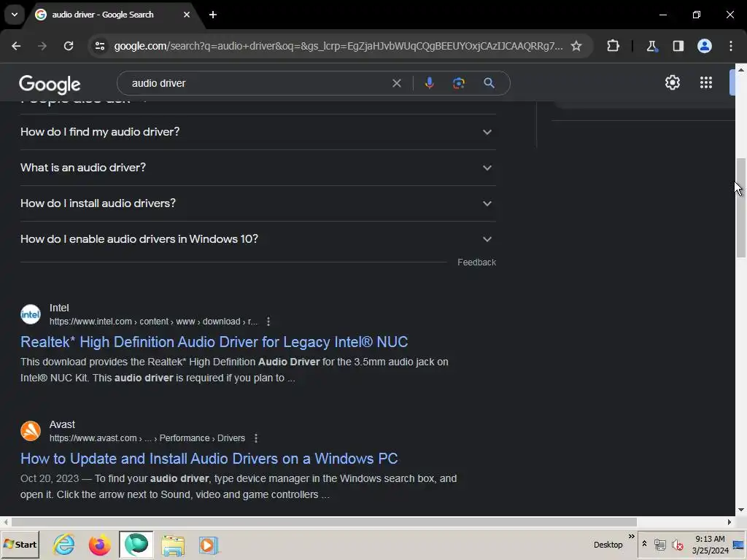The height and width of the screenshot is (560, 747).
Task: Click the intel.com result URL breadcrumb
Action: coord(153,322)
